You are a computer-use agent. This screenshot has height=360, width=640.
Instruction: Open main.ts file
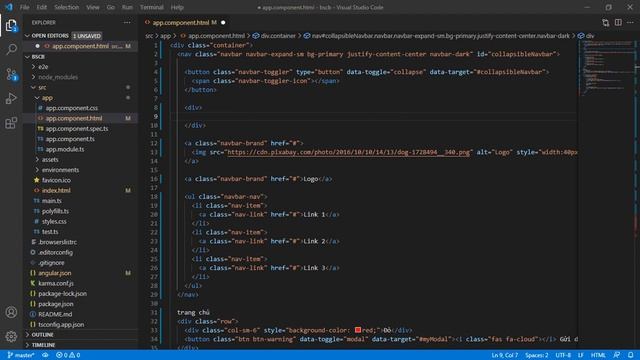point(51,200)
